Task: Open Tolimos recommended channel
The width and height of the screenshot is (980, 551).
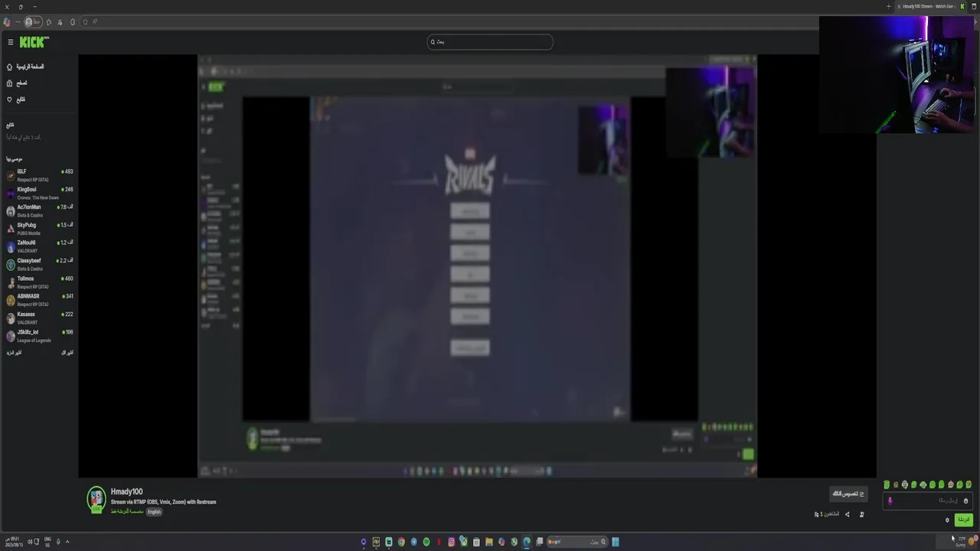Action: click(40, 282)
